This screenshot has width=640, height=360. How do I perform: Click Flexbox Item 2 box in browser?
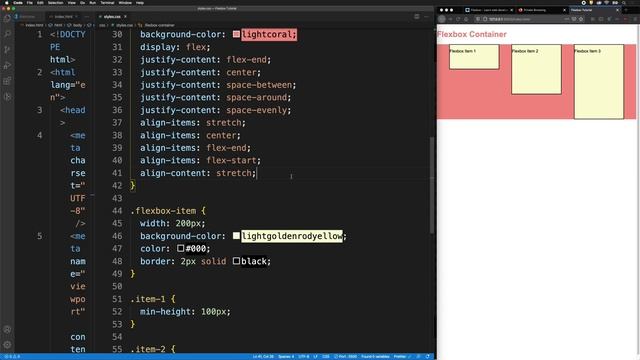[x=536, y=69]
